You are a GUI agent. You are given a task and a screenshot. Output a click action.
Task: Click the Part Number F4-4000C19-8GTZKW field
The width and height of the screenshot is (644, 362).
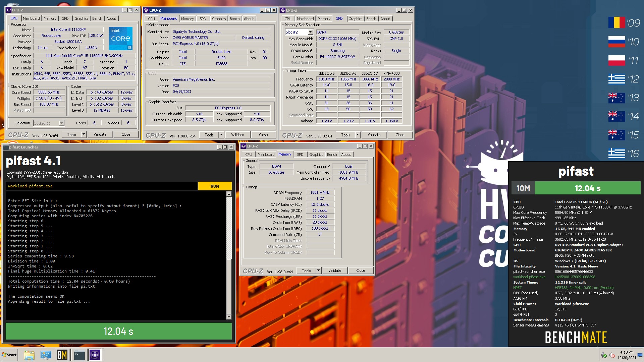coord(337,57)
